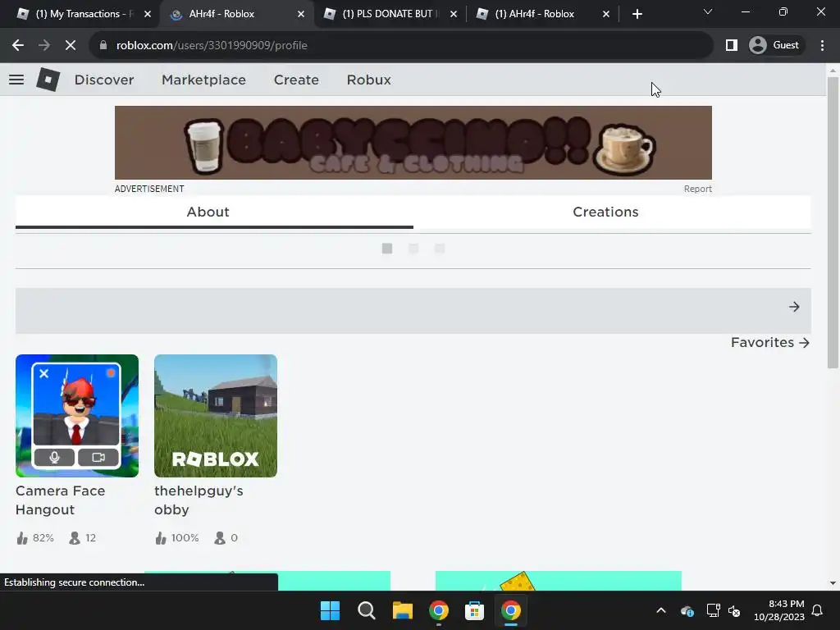840x630 pixels.
Task: Click the OneDrive cloud tray icon
Action: point(687,610)
